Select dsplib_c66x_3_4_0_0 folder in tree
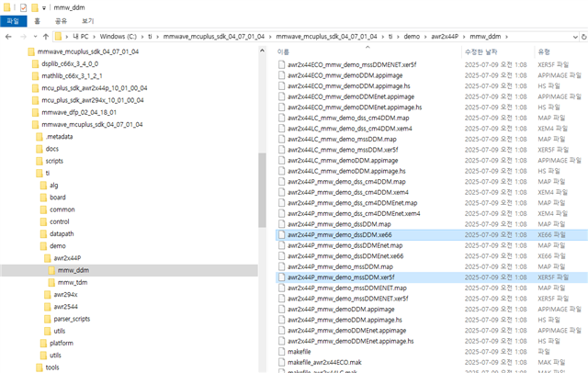Screen dimensions: 588x373 (x=70, y=63)
